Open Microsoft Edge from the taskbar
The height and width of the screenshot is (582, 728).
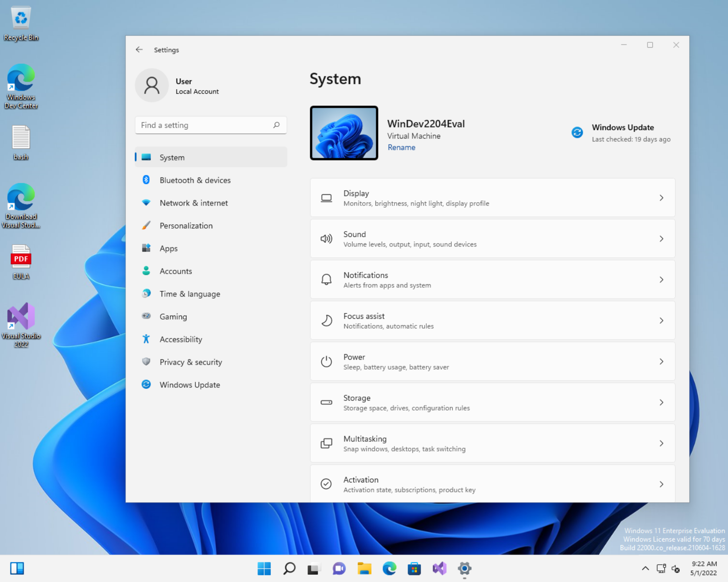pos(389,568)
